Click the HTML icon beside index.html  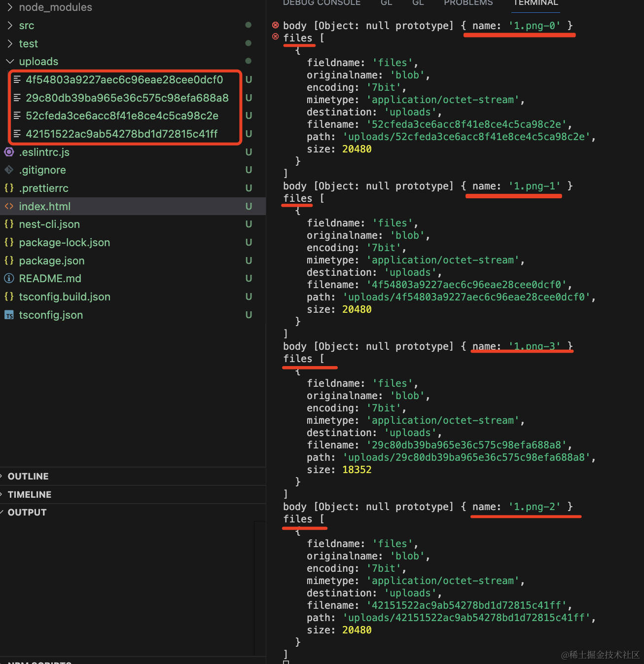point(9,206)
